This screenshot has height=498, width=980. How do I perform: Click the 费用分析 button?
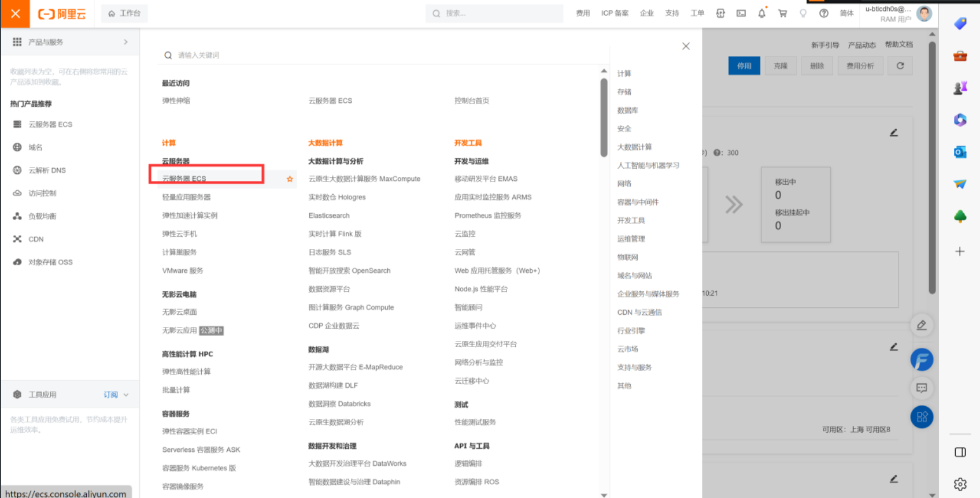860,66
